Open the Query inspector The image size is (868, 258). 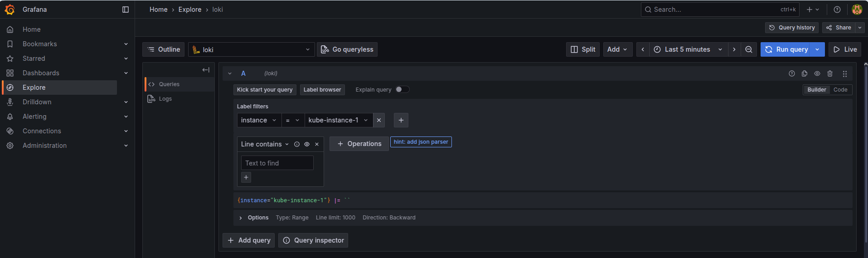[313, 240]
